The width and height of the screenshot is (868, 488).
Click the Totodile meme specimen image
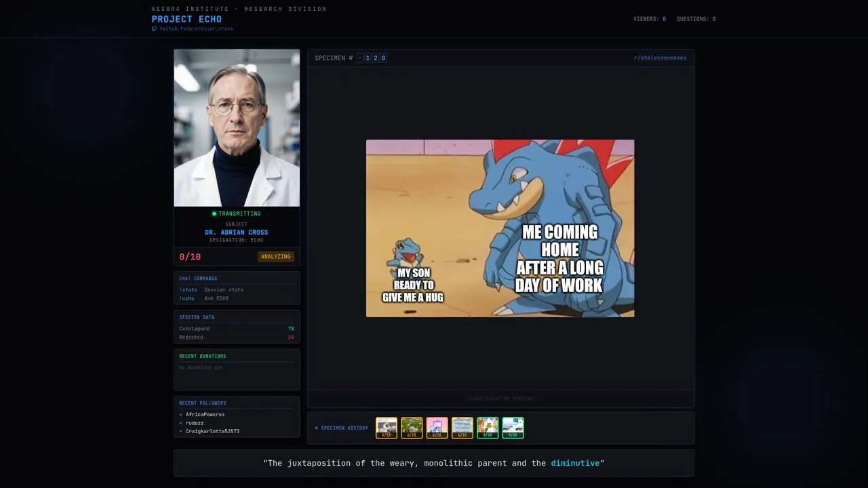[x=500, y=228]
